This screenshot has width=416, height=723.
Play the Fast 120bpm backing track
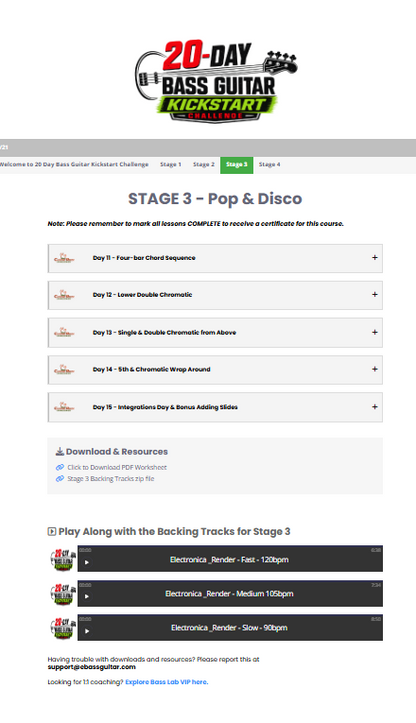pos(87,562)
